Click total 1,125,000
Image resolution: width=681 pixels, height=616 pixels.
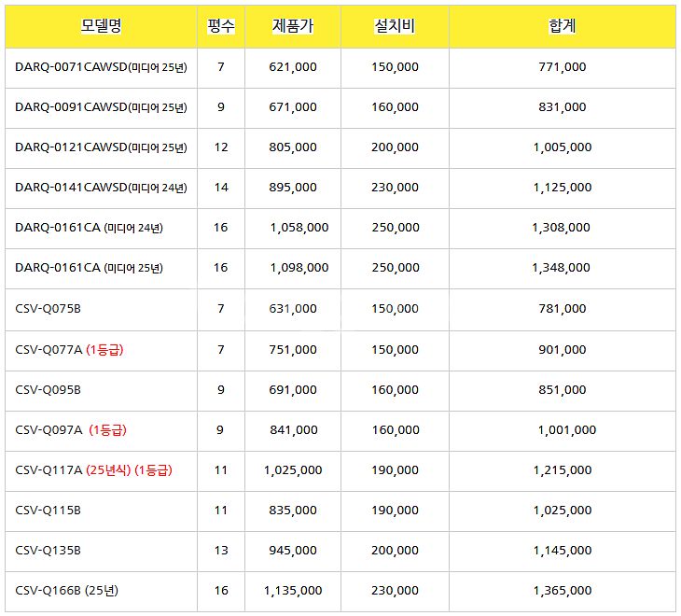click(562, 188)
